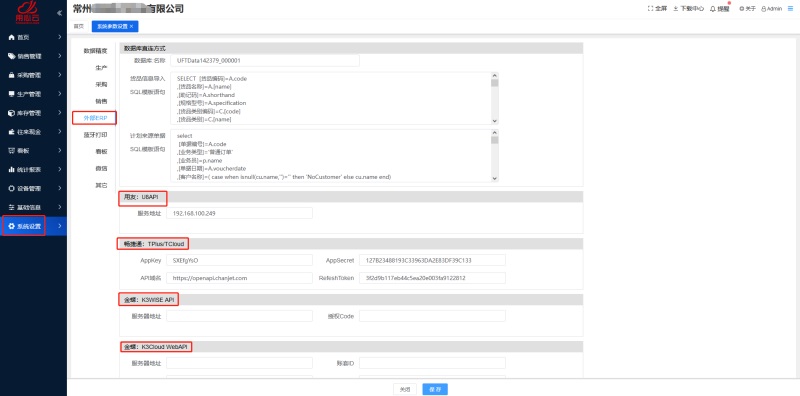
Task: Click the 金蝶: K3WISE API section header
Action: click(351, 300)
